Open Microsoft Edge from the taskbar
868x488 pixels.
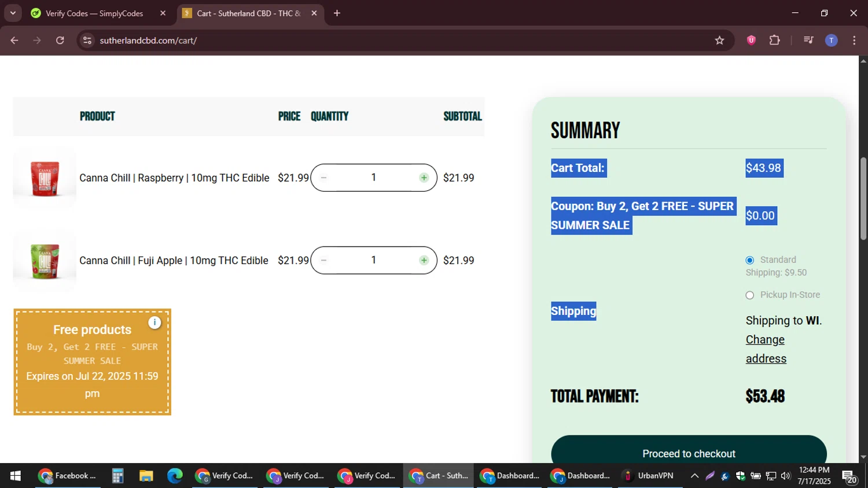coord(175,476)
